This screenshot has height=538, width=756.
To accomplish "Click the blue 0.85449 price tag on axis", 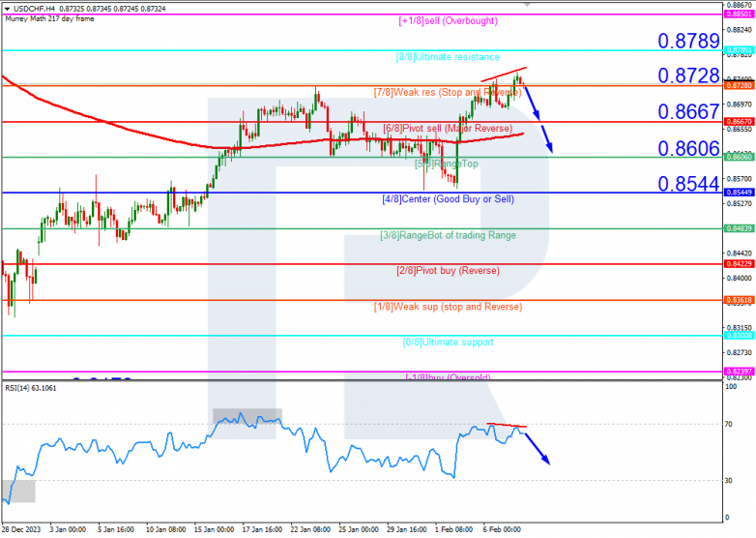I will pyautogui.click(x=739, y=193).
